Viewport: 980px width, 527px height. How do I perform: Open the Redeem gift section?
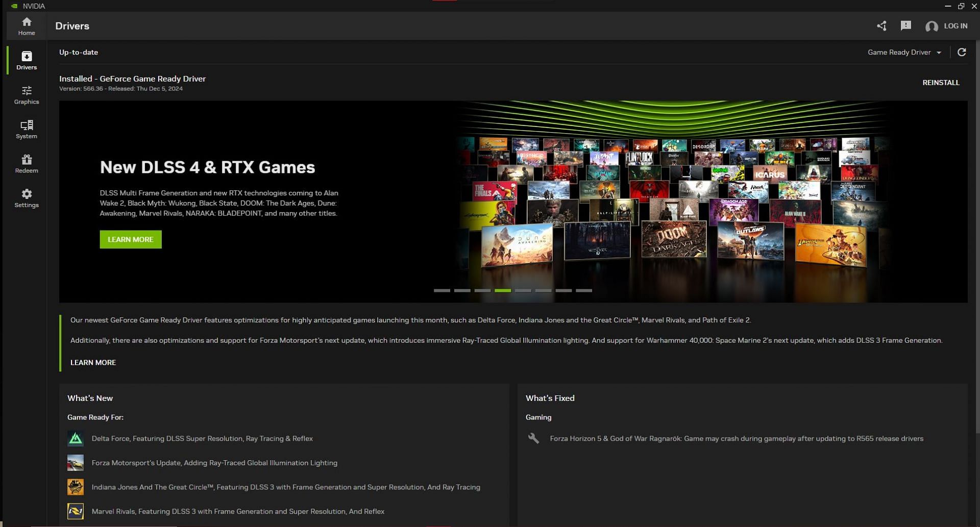[x=27, y=164]
